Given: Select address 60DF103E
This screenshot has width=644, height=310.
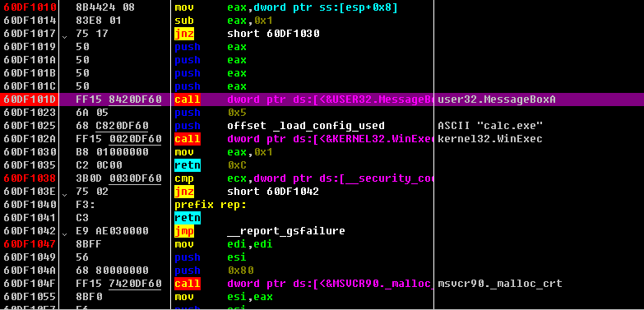Looking at the screenshot, I should 30,192.
